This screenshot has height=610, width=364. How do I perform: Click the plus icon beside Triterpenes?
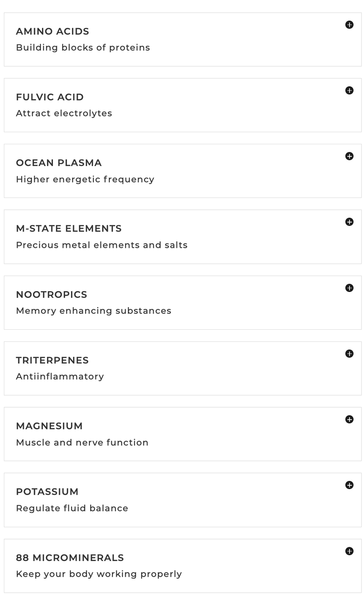(349, 354)
